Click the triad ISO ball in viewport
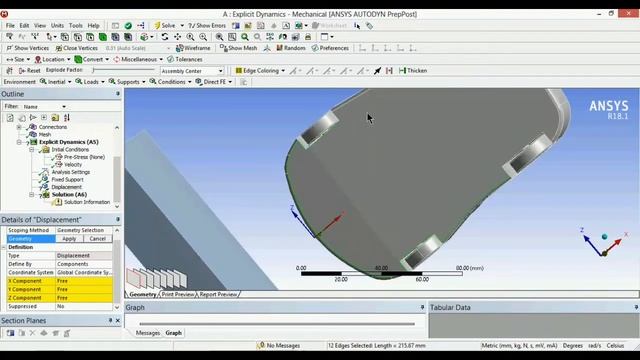Viewport: 640px width, 360px height. [x=604, y=236]
